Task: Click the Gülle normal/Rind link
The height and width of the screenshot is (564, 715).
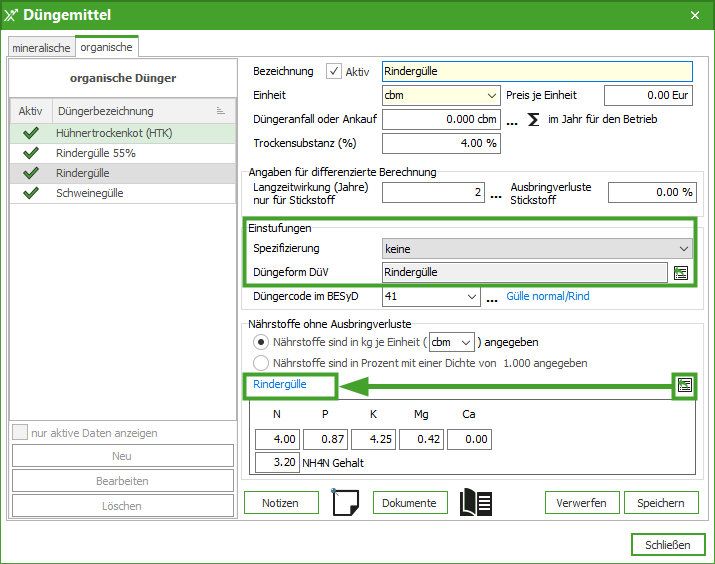Action: pos(546,297)
